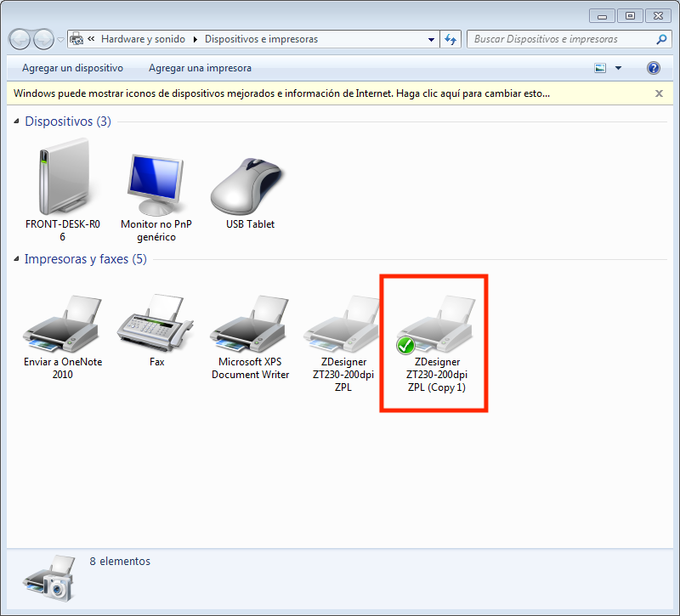680x616 pixels.
Task: Dismiss the yellow information bar with X
Action: (659, 93)
